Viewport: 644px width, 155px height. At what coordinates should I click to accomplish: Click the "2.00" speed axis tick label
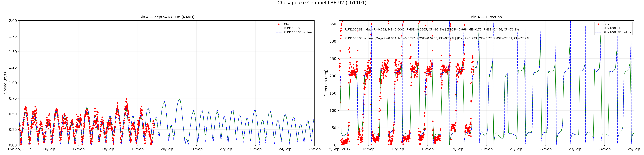13,21
